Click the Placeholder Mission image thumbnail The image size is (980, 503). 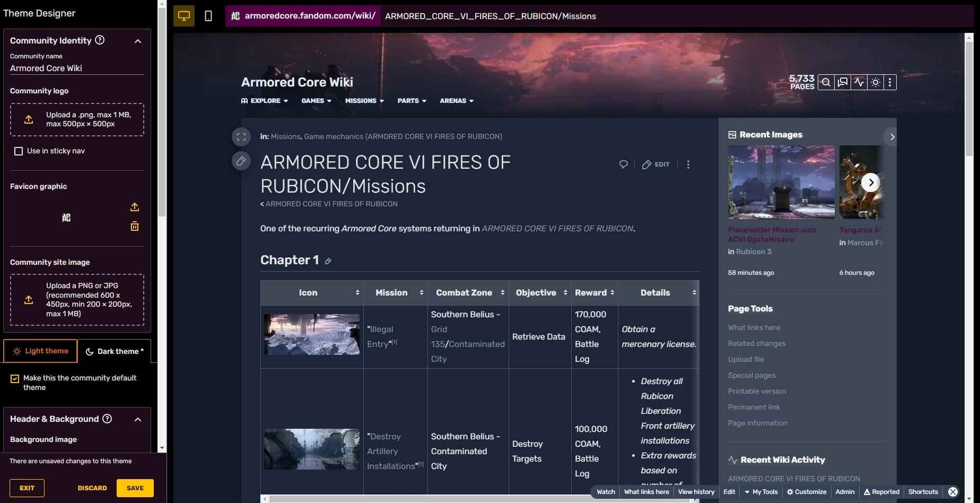click(781, 182)
